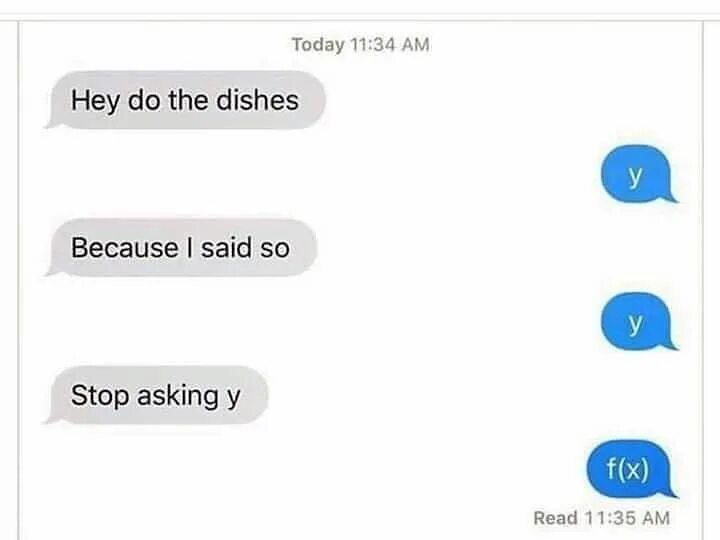Tap the second blue "y" reply bubble
This screenshot has height=540, width=720.
638,321
